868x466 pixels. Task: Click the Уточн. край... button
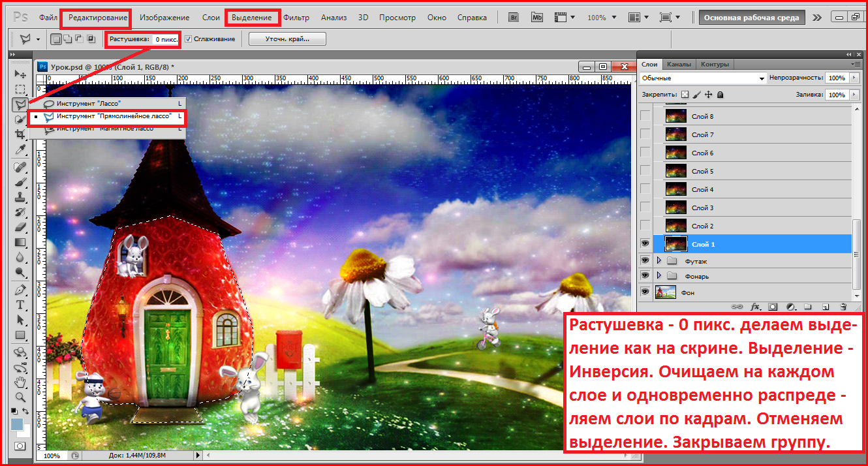tap(287, 39)
